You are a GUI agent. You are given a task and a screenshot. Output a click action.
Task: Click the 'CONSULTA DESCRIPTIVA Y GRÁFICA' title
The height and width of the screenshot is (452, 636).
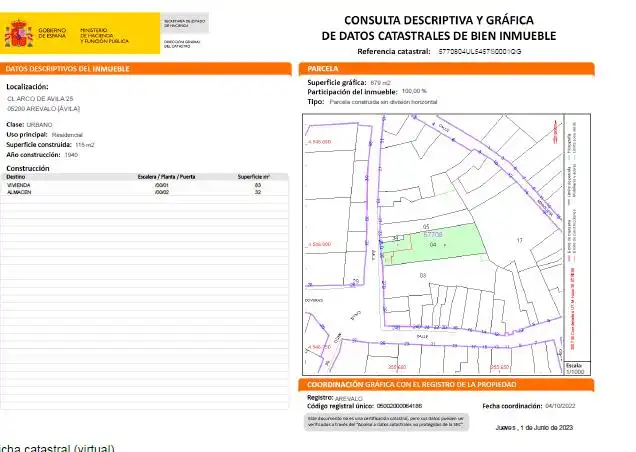(x=439, y=20)
